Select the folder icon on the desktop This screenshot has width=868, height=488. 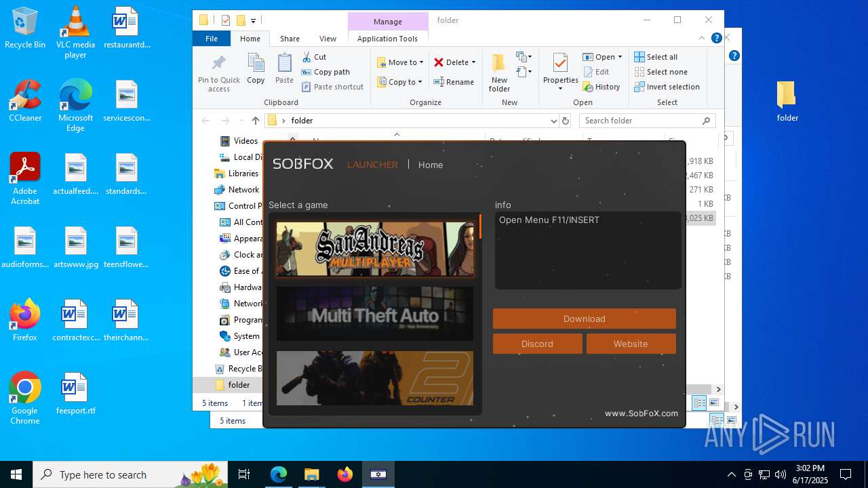click(787, 101)
